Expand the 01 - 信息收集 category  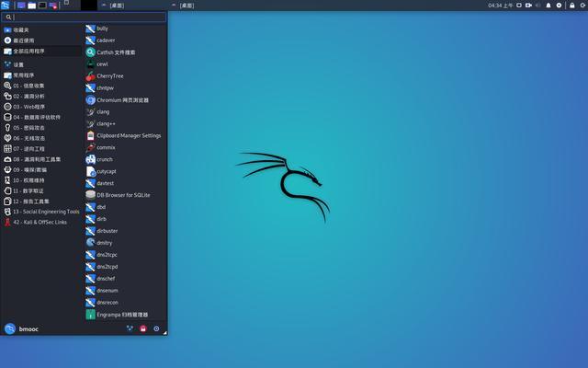36,85
